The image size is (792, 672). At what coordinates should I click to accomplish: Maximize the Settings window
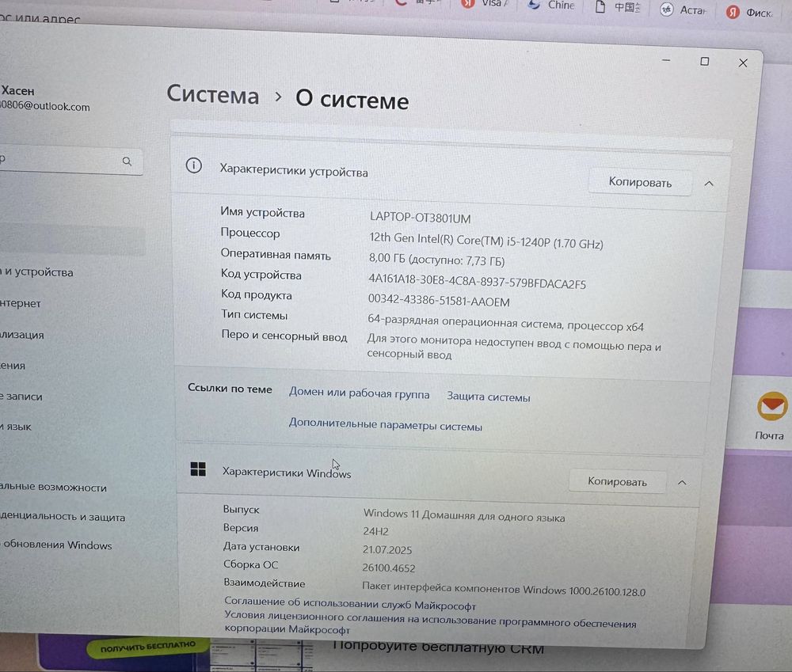[x=704, y=61]
